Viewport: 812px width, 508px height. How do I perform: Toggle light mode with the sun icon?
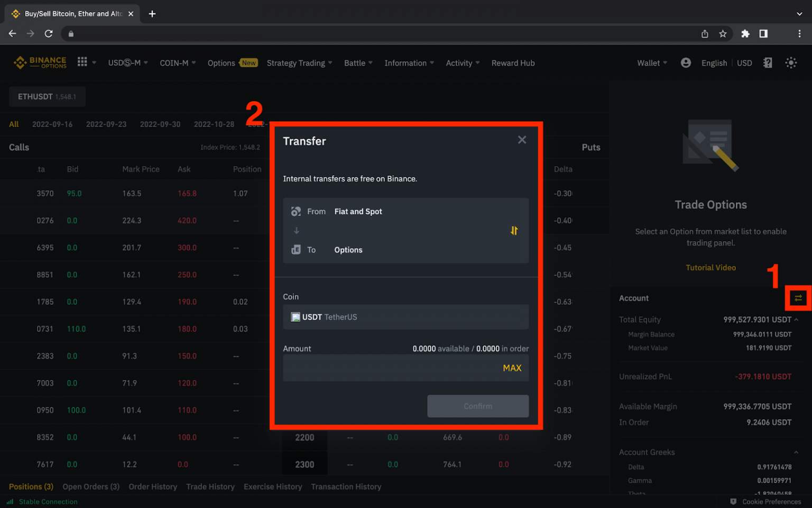click(x=791, y=62)
